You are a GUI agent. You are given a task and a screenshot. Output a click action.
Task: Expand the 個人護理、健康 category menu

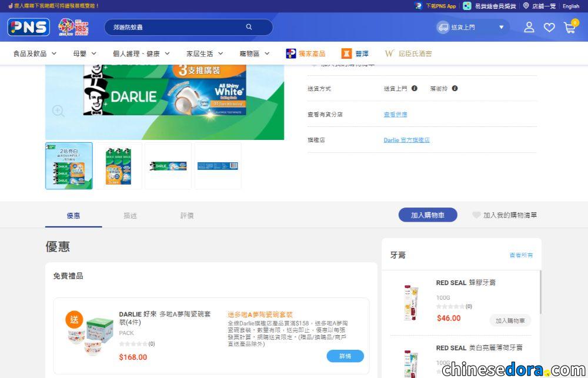(x=141, y=53)
